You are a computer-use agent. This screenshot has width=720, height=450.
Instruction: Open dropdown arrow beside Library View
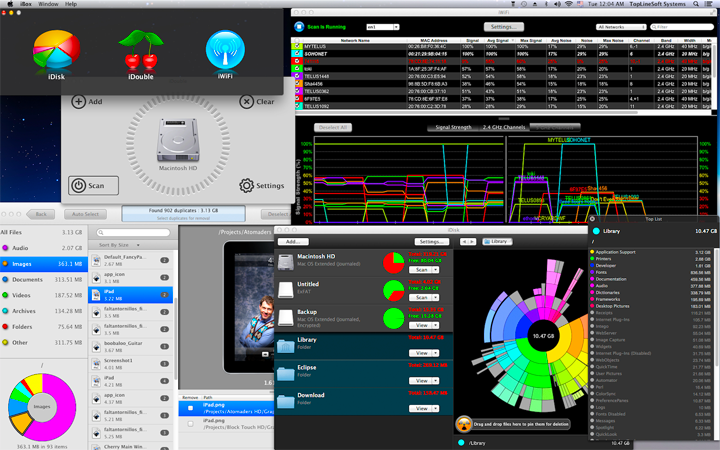(x=435, y=353)
